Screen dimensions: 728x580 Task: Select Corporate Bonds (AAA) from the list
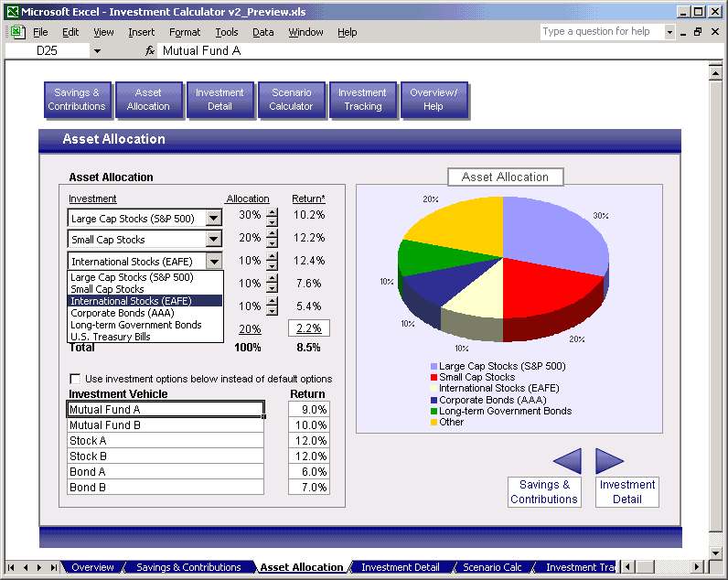click(122, 313)
